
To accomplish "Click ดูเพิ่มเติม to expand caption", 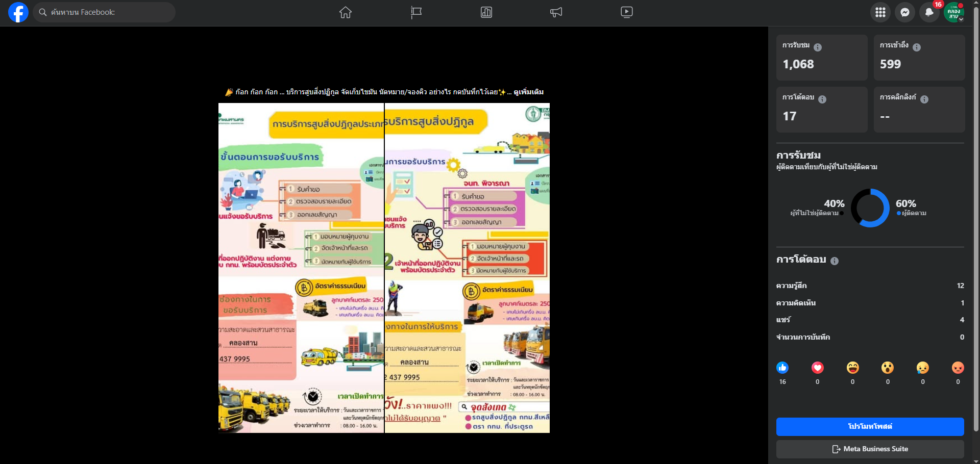I will 528,92.
